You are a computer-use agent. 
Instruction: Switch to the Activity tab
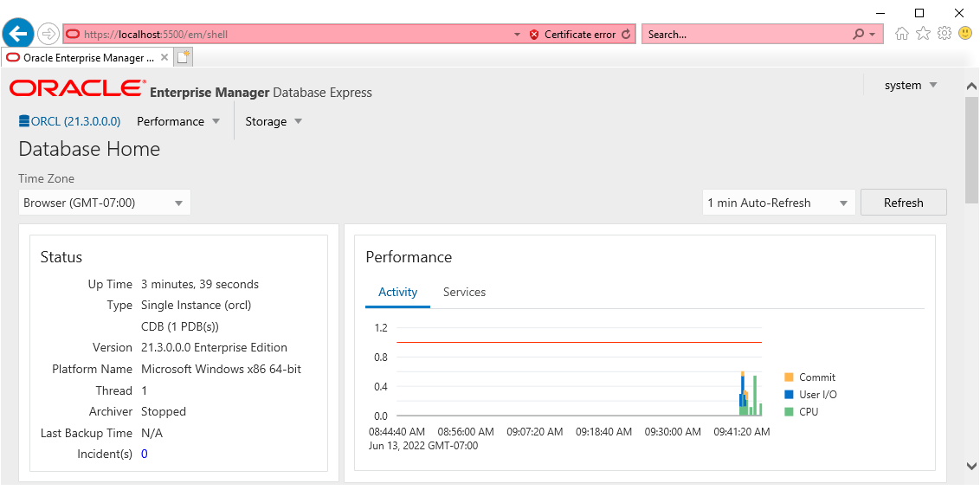(397, 292)
